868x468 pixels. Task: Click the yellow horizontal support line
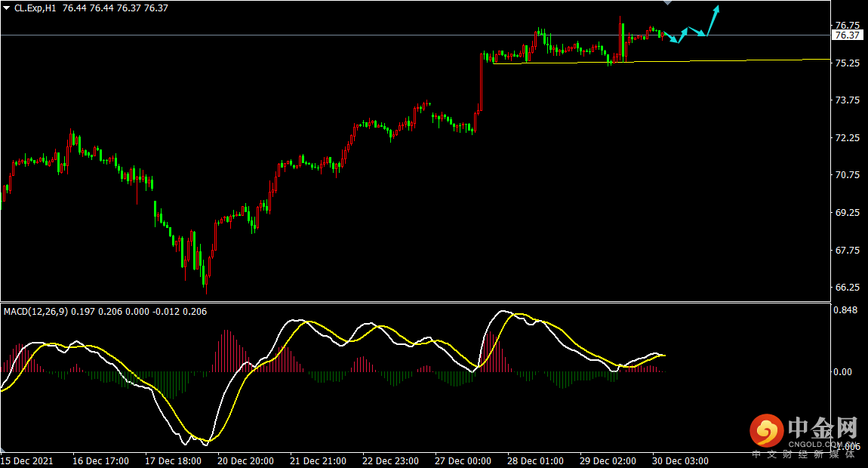(661, 61)
